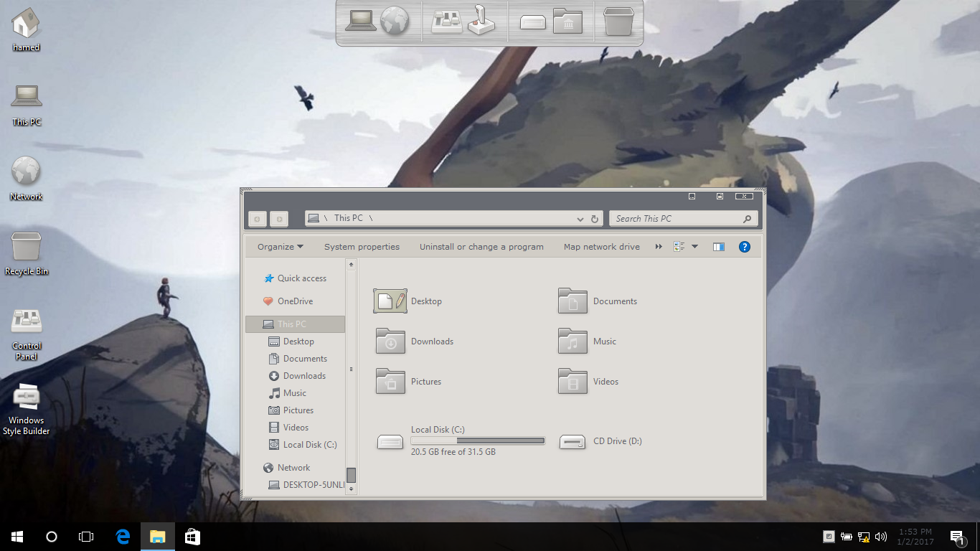
Task: Click Map network drive toolbar item
Action: pyautogui.click(x=601, y=247)
